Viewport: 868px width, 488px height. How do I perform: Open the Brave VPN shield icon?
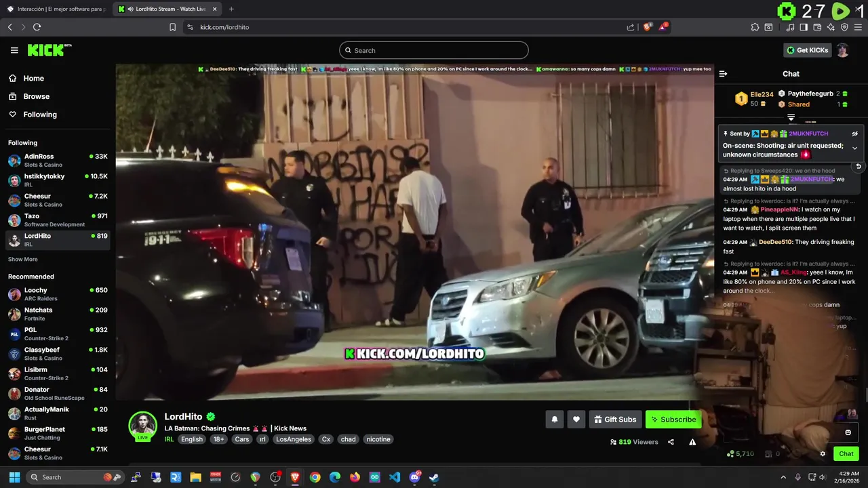[x=844, y=27]
